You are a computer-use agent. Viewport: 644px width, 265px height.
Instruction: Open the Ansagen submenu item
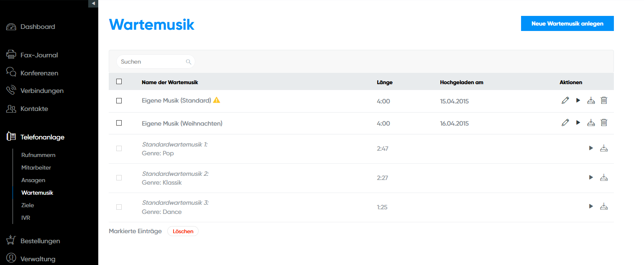click(x=33, y=180)
